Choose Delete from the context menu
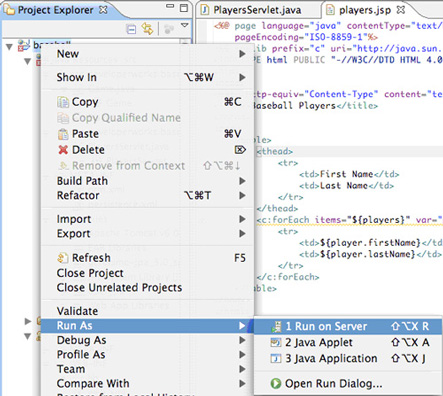Screen dimensions: 443x396 [x=147, y=150]
